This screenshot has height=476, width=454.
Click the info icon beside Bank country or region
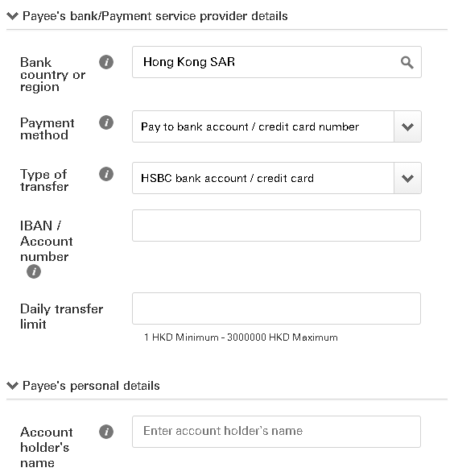click(106, 62)
